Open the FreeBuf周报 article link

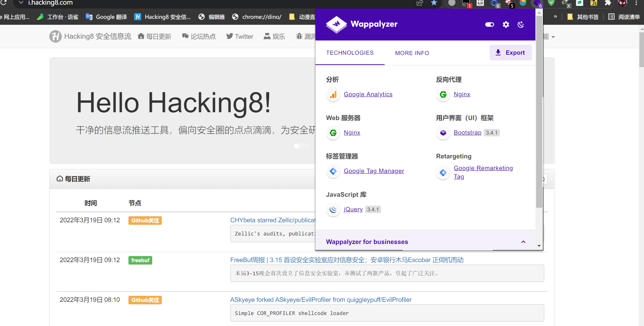[x=347, y=260]
